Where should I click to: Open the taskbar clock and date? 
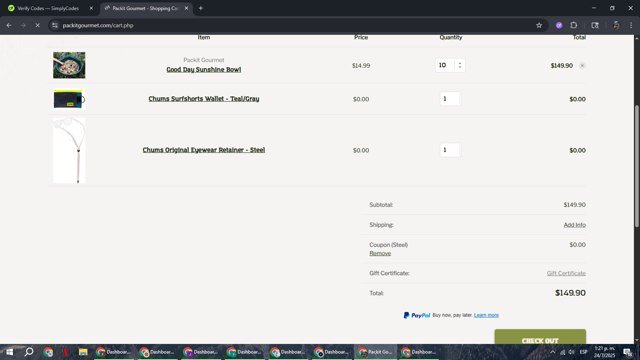[604, 352]
